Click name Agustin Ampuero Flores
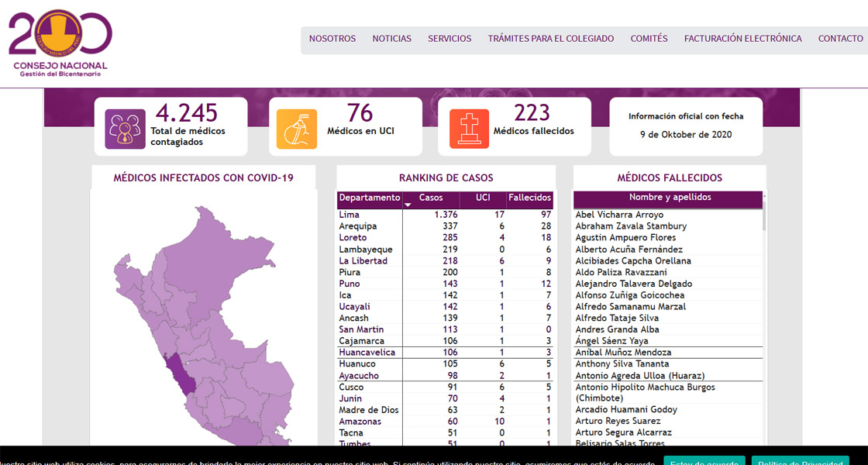 625,237
